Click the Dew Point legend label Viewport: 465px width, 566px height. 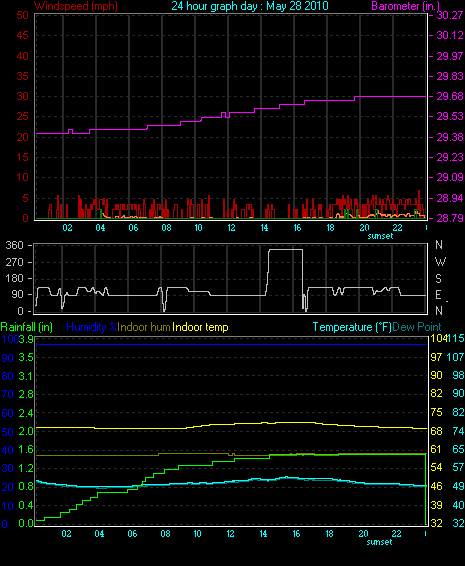point(417,327)
